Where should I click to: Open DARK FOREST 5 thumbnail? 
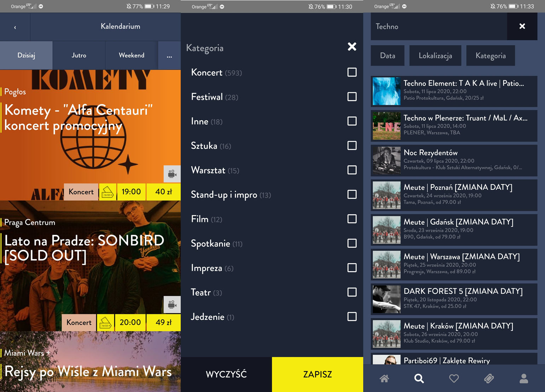[387, 299]
